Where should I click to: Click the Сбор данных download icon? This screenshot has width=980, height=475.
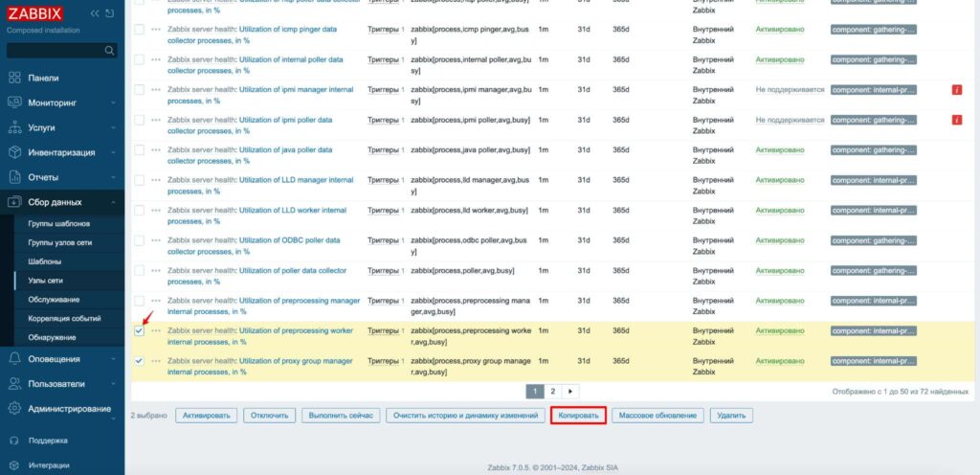(15, 202)
